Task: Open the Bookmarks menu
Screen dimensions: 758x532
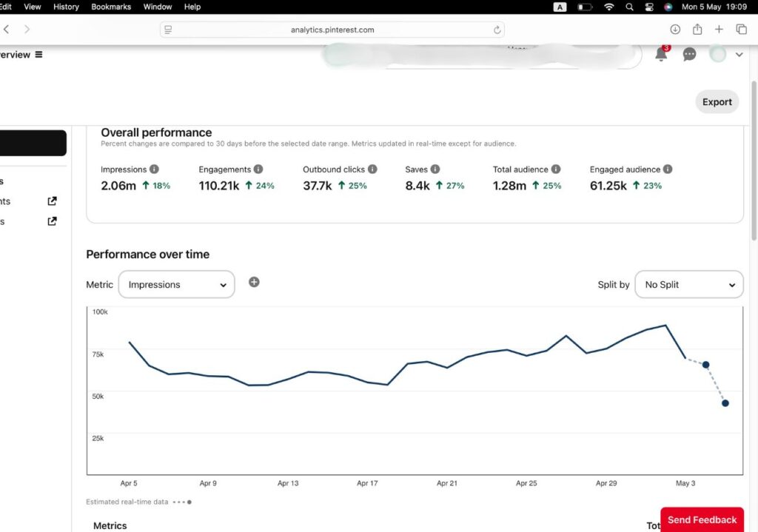Action: [x=110, y=7]
